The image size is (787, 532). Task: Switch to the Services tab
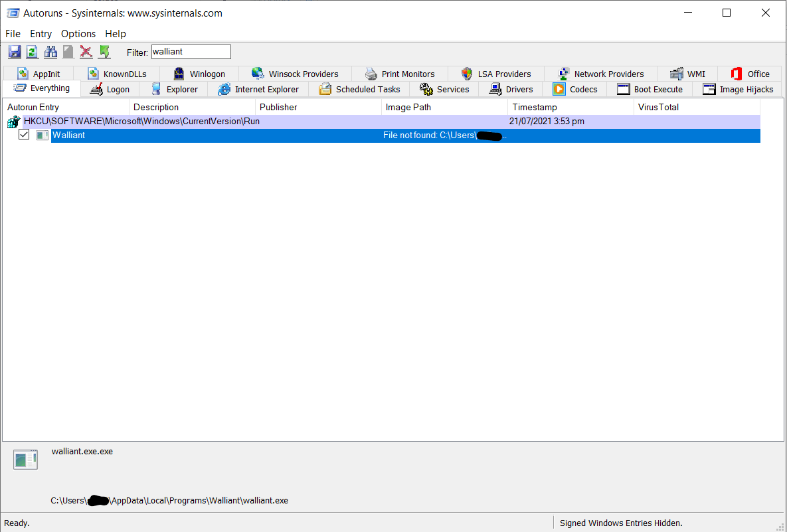point(444,90)
